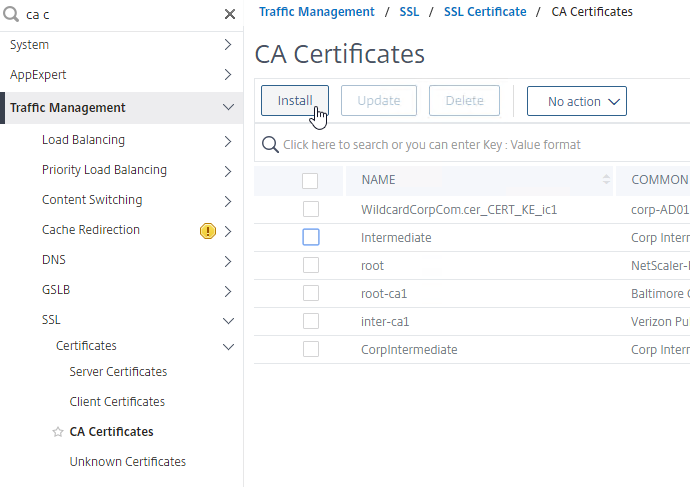
Task: Click Verizon common name cell
Action: click(x=660, y=322)
